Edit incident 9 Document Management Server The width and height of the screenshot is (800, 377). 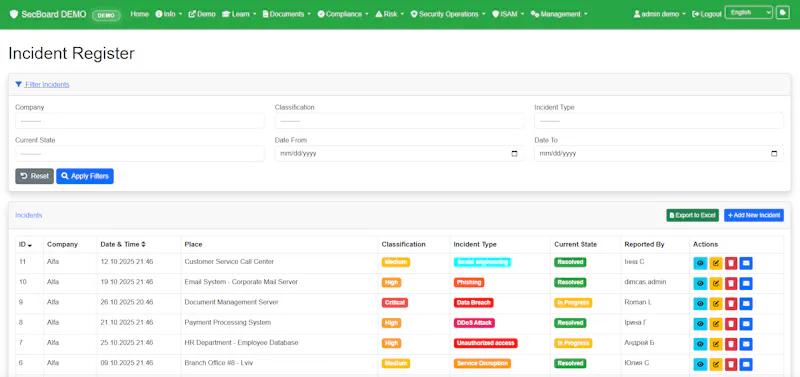[x=716, y=304]
